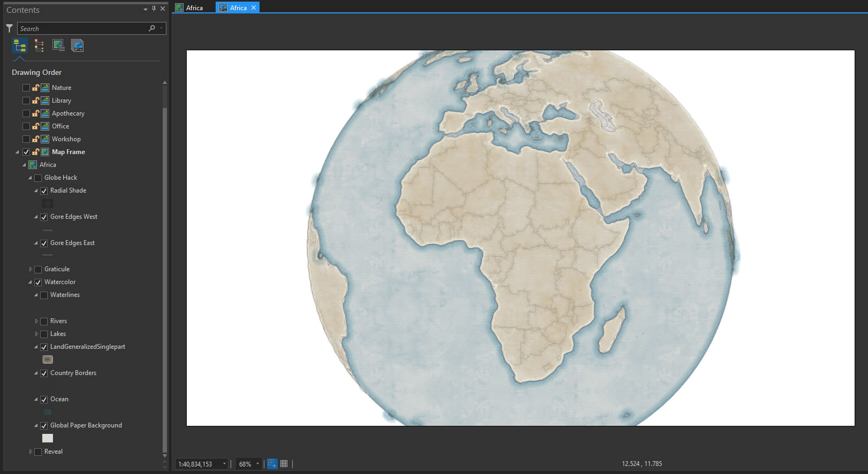Click the Contents pane pin icon
This screenshot has width=868, height=474.
pyautogui.click(x=154, y=9)
